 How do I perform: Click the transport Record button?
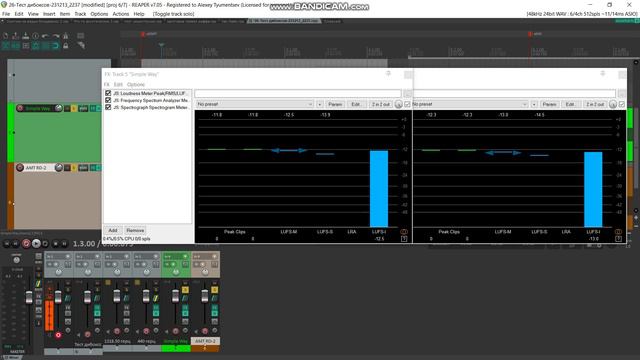pyautogui.click(x=26, y=244)
